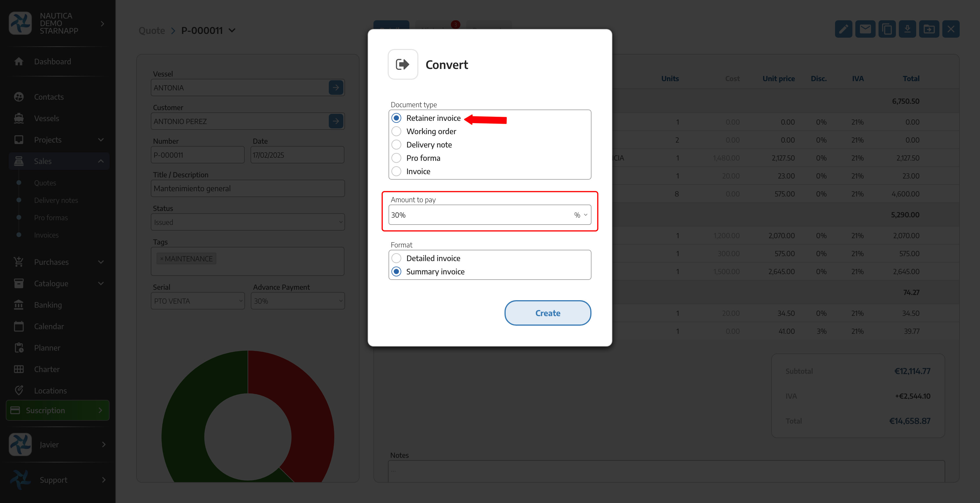
Task: Select Working order document type
Action: click(x=396, y=131)
